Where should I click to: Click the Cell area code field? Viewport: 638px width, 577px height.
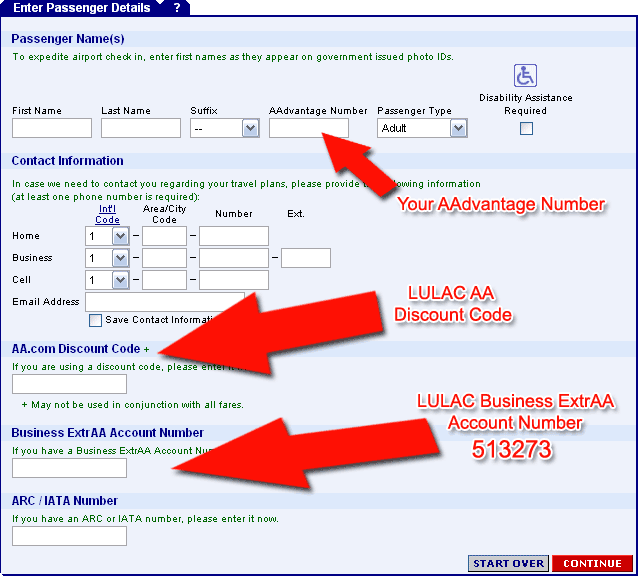coord(164,280)
